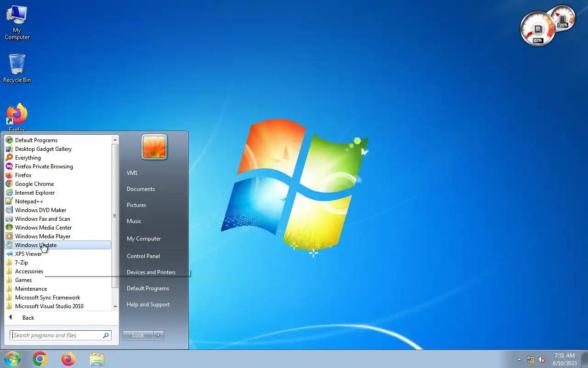The height and width of the screenshot is (368, 588).
Task: Select the Firefox desktop shortcut
Action: (x=17, y=118)
